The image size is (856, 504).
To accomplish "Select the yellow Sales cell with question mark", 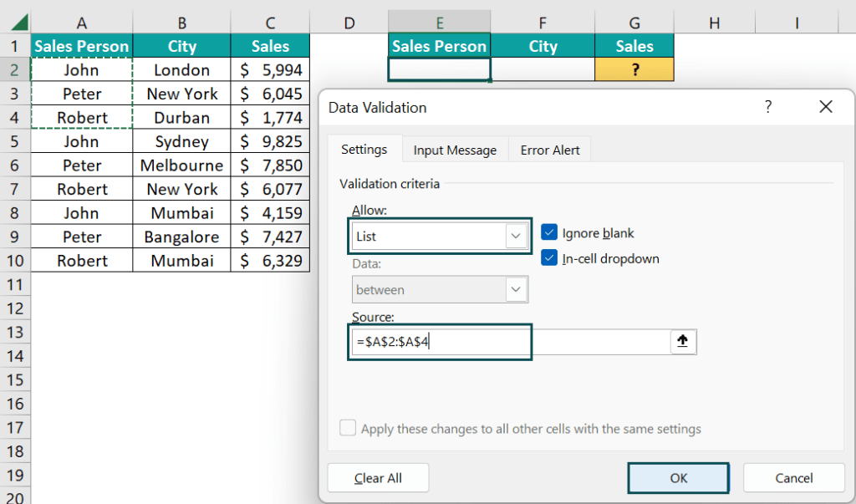I will tap(634, 69).
